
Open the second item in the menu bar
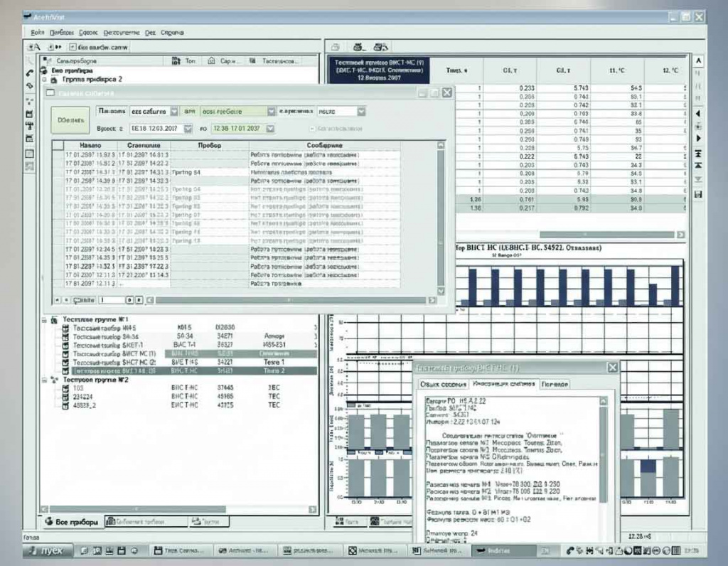[62, 33]
